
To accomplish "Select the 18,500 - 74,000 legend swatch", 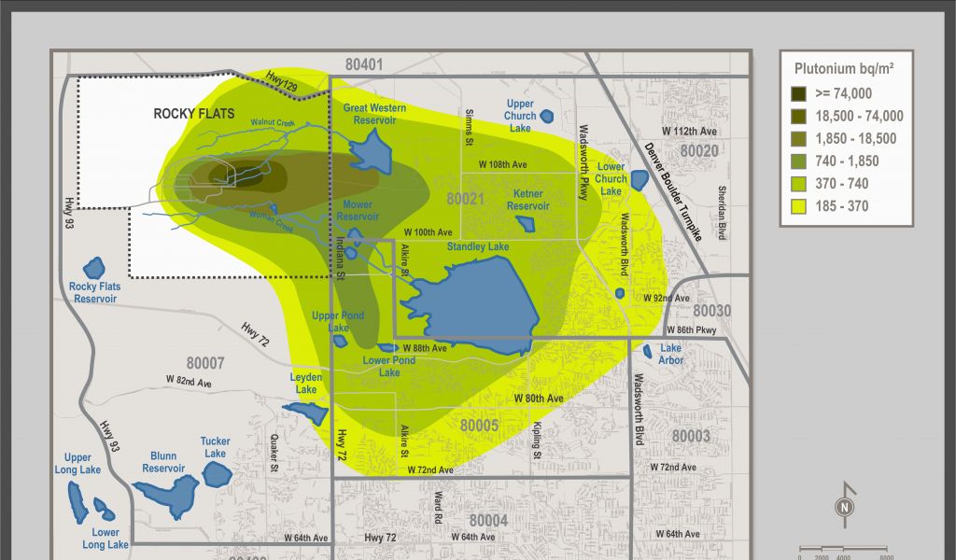I will click(x=799, y=116).
